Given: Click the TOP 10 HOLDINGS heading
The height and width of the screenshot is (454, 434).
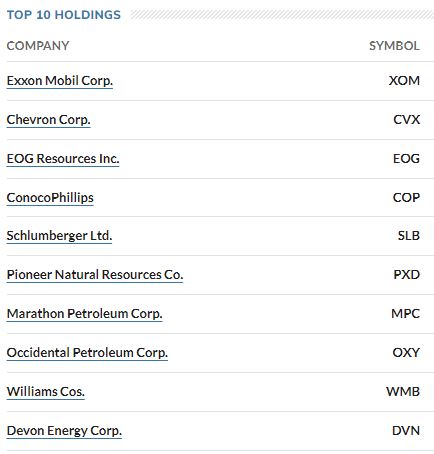Looking at the screenshot, I should 64,15.
